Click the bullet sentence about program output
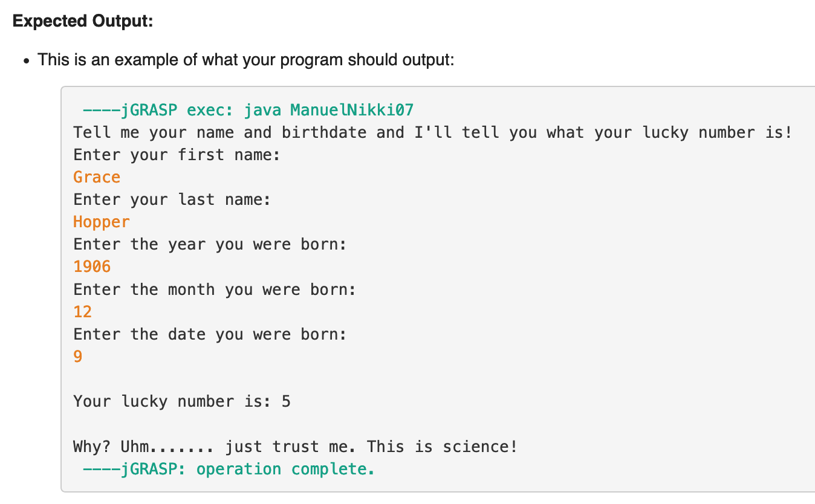Screen dimensions: 815x504 click(x=245, y=60)
